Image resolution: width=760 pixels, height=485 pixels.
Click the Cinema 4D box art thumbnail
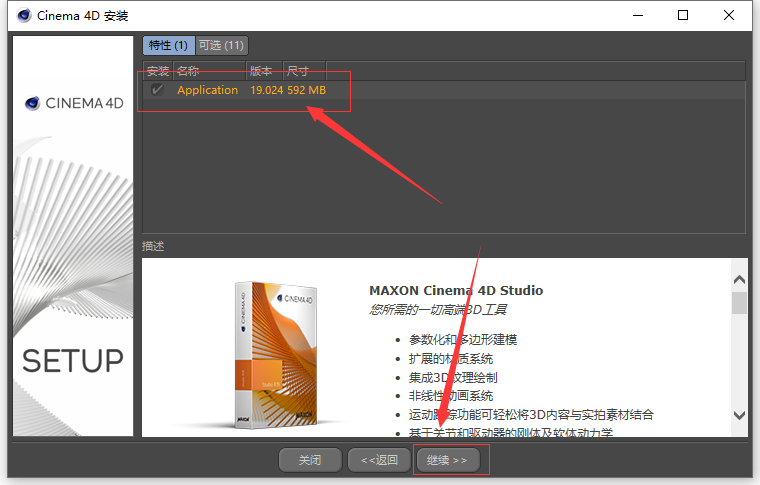coord(276,355)
